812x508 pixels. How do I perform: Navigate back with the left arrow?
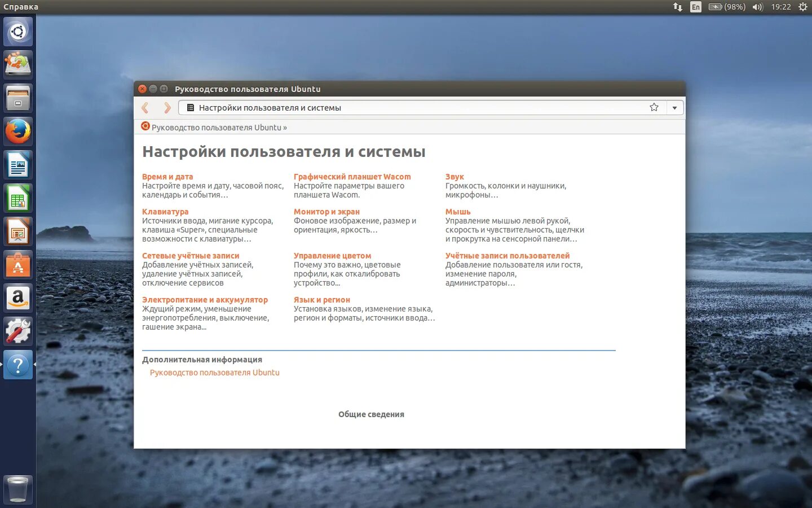[145, 107]
